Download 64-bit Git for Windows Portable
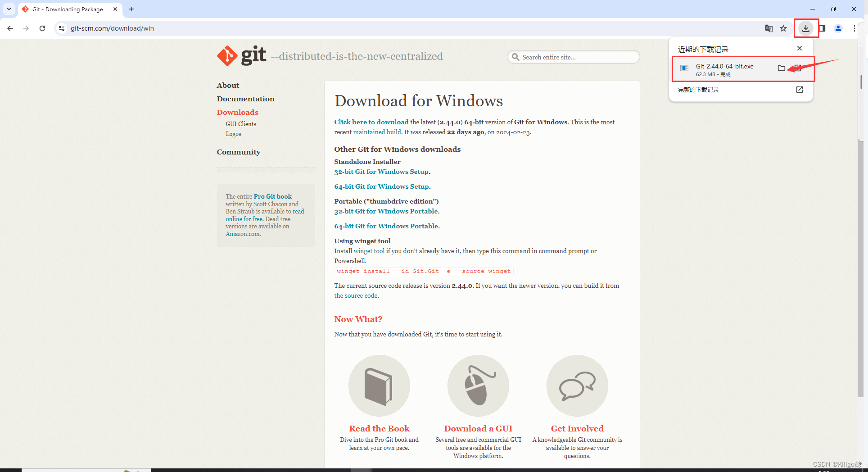This screenshot has height=472, width=868. point(386,226)
